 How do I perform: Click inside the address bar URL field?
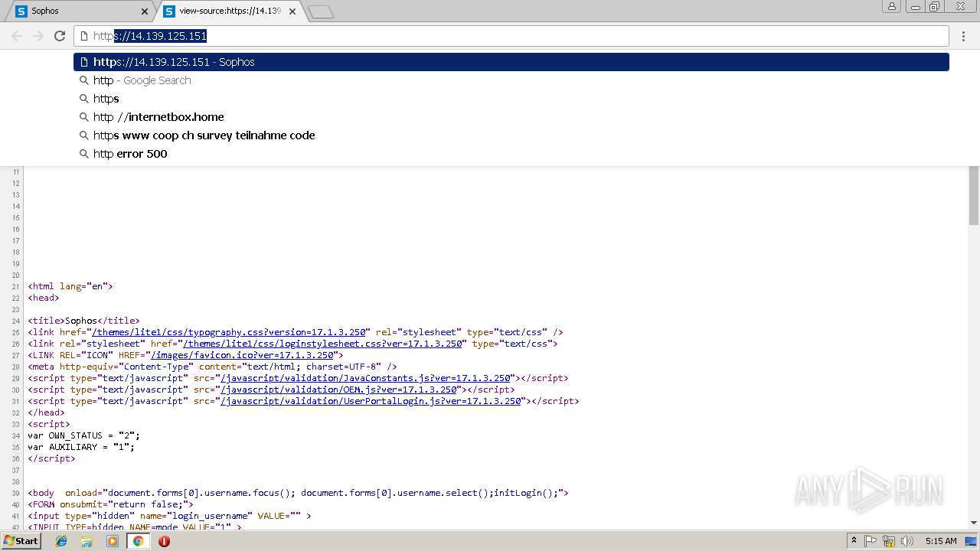(511, 36)
